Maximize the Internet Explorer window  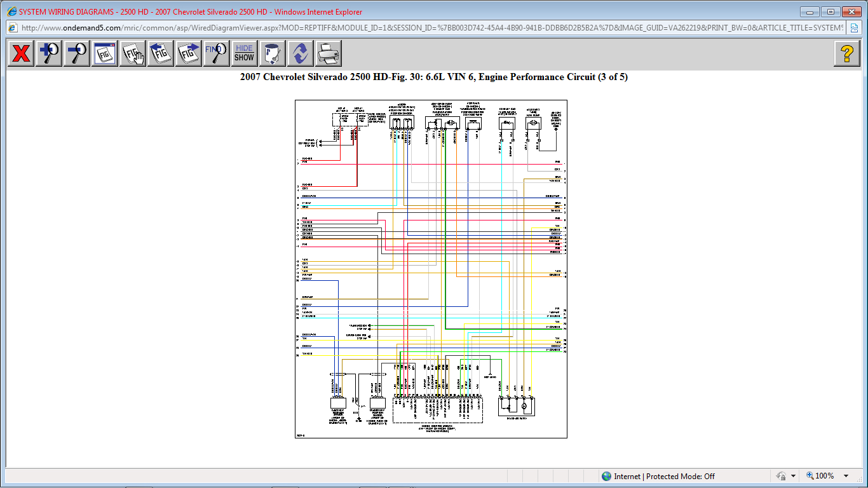831,11
